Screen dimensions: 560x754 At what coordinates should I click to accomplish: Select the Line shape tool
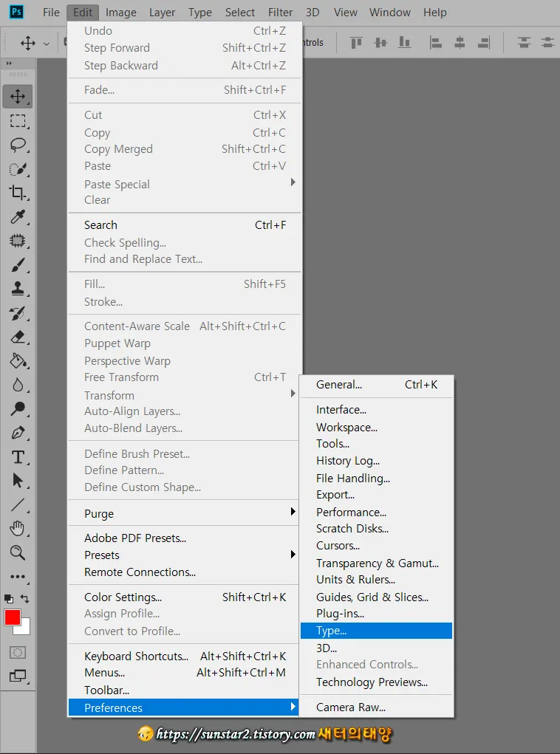point(18,504)
